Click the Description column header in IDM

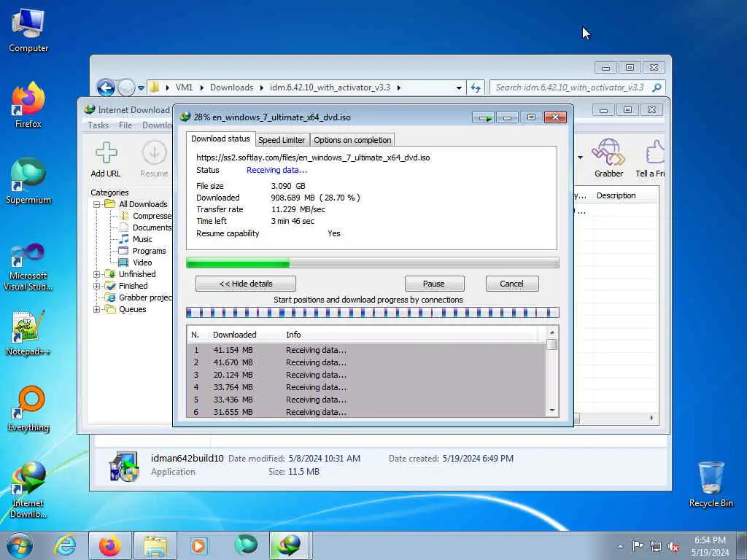(616, 195)
